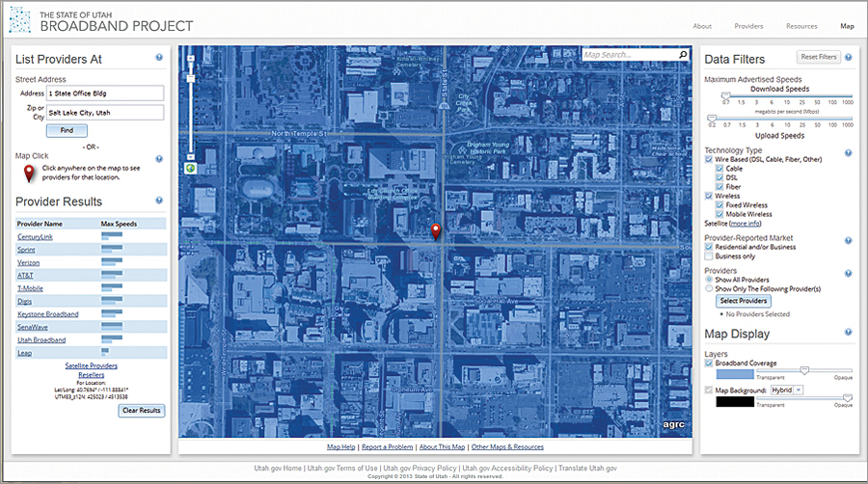Click the map zoom in button
868x484 pixels.
click(x=190, y=58)
